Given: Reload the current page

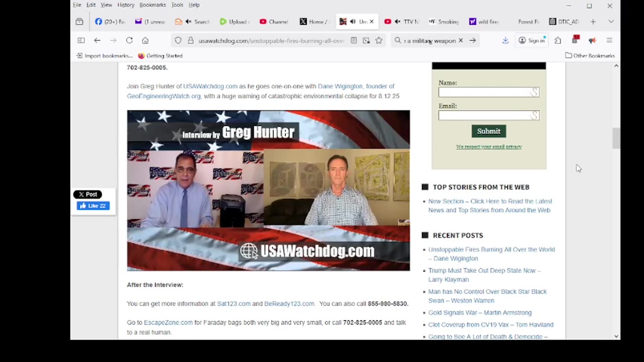Looking at the screenshot, I should coord(129,40).
